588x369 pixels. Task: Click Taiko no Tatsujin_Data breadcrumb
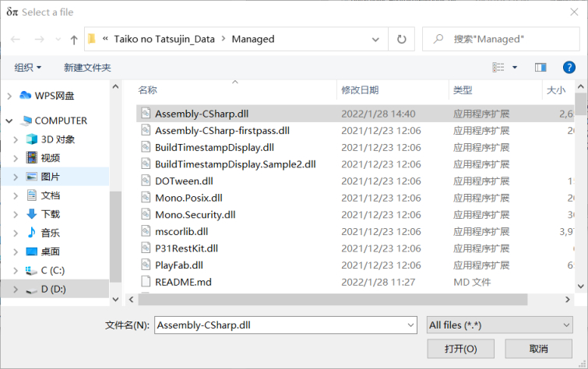[x=164, y=39]
